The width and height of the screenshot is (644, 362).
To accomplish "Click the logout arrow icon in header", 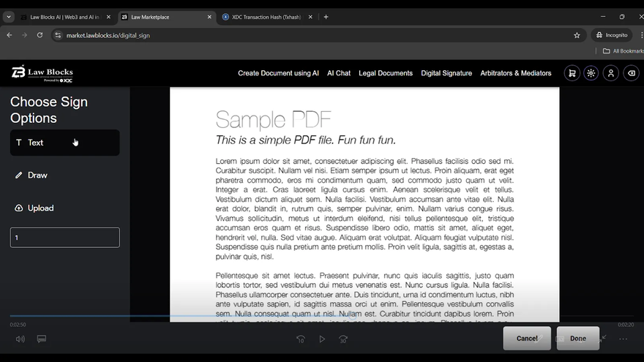I will 630,73.
